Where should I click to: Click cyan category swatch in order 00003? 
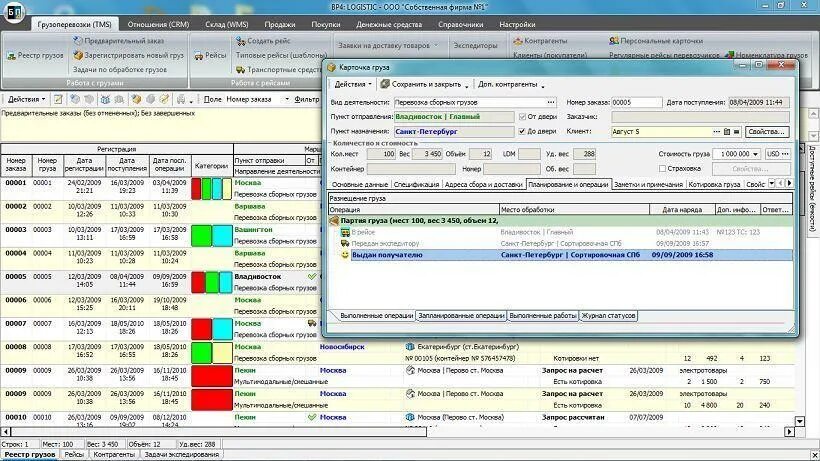click(222, 236)
